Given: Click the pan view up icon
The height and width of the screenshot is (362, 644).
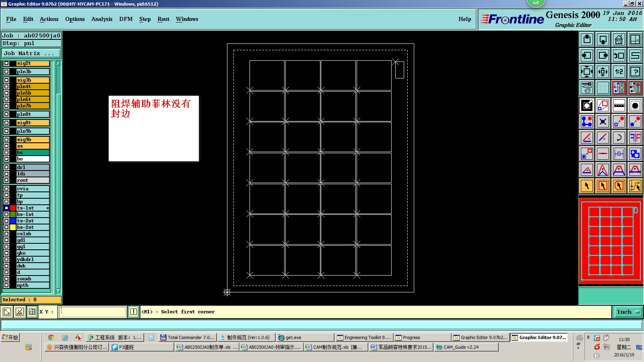Looking at the screenshot, I should [x=587, y=39].
